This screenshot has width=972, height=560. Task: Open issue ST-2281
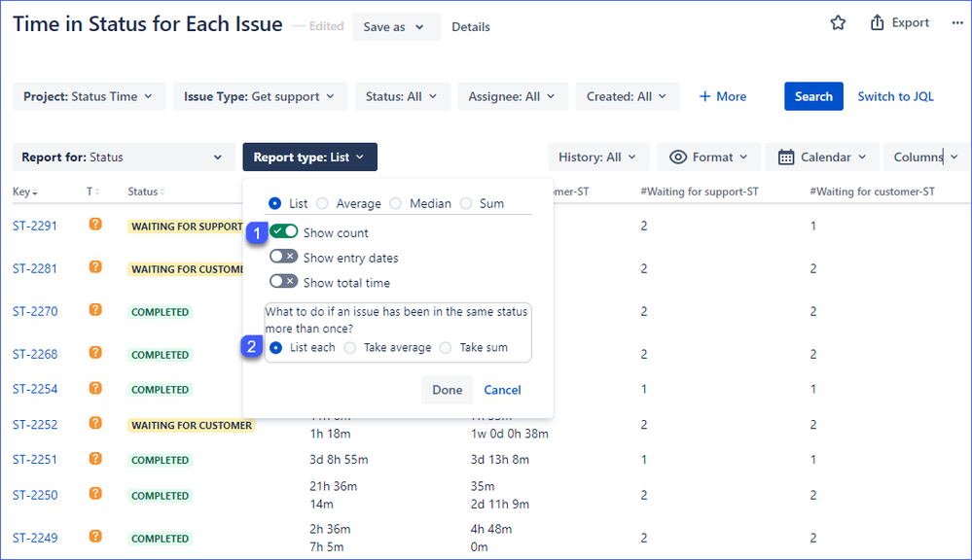pos(35,269)
